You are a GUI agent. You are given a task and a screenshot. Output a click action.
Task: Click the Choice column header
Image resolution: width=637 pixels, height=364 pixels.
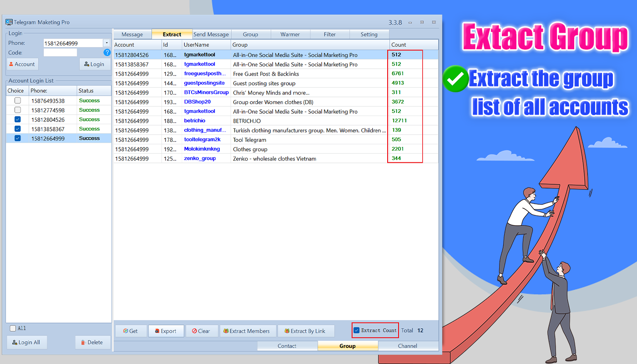pos(17,91)
